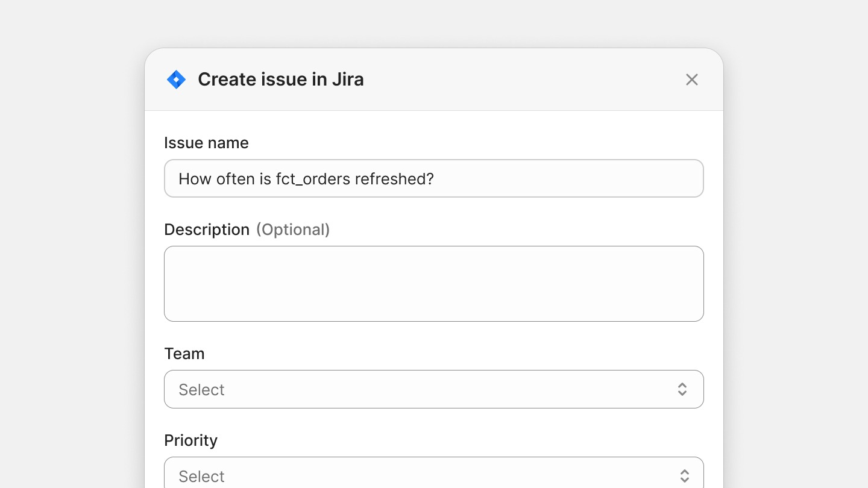The width and height of the screenshot is (868, 488).
Task: Click the "Priority" field label
Action: click(190, 440)
